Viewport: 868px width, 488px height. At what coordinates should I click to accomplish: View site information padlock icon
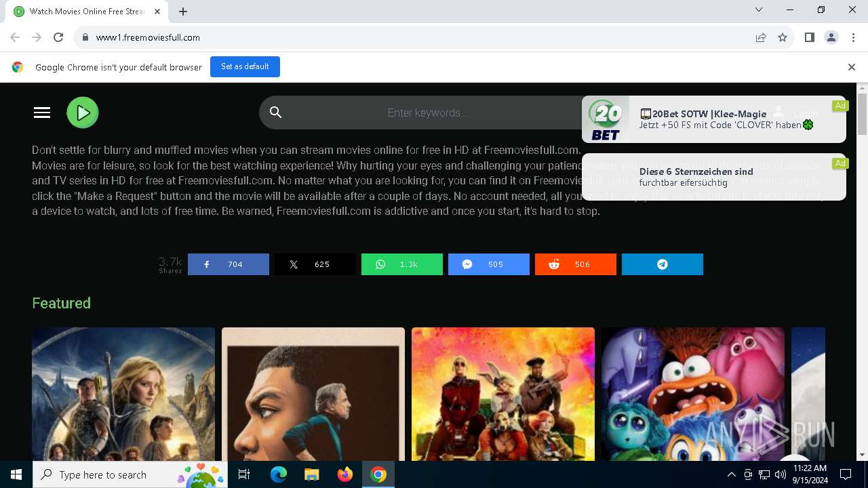point(85,37)
